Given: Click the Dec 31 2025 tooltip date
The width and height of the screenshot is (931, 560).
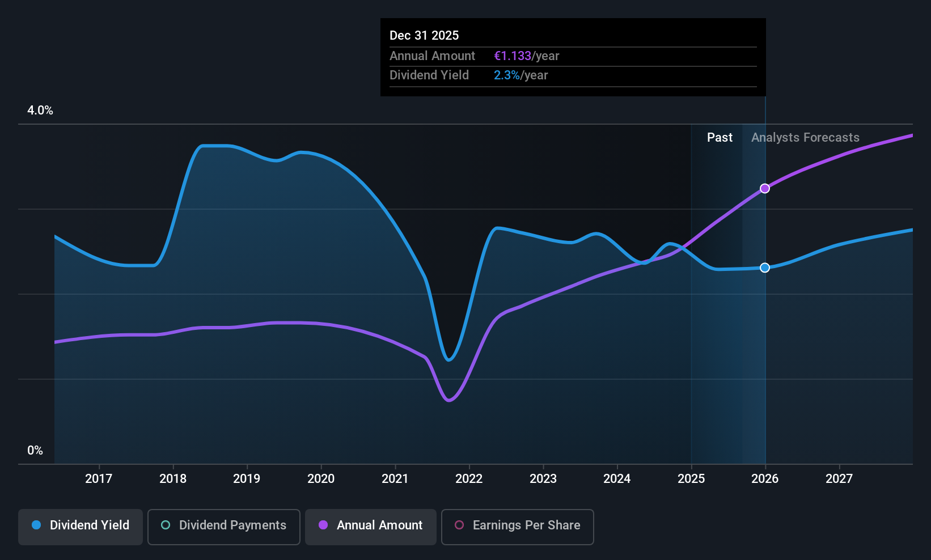Looking at the screenshot, I should 424,36.
